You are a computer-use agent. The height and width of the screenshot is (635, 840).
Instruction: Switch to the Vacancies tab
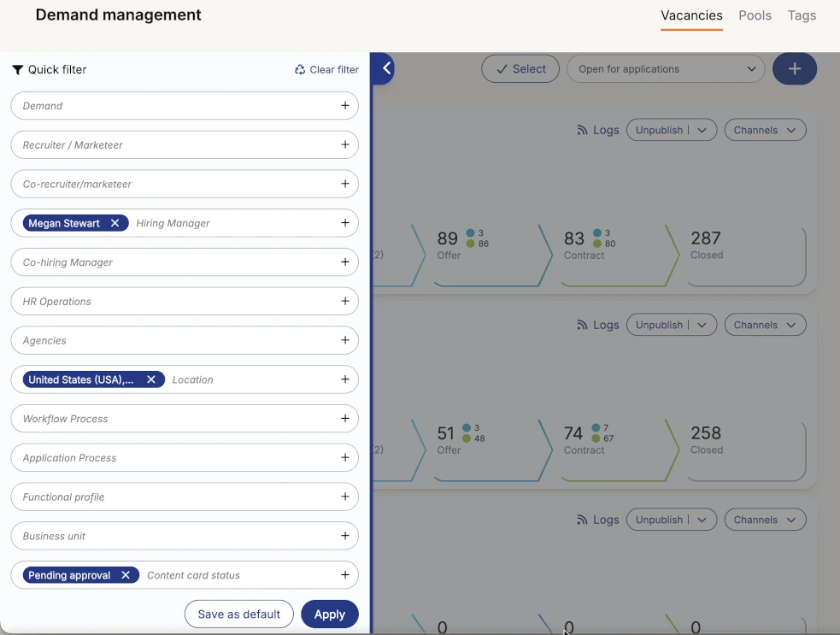click(x=691, y=15)
